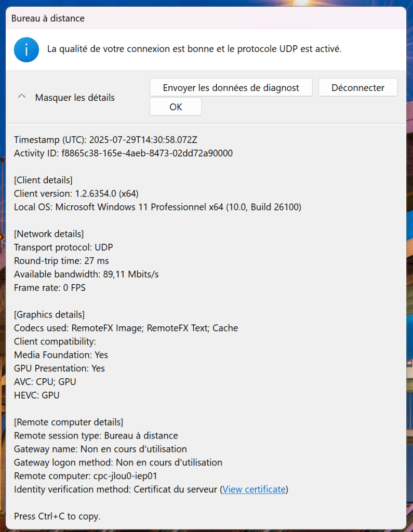
Task: Click the blue information icon
Action: 26,49
